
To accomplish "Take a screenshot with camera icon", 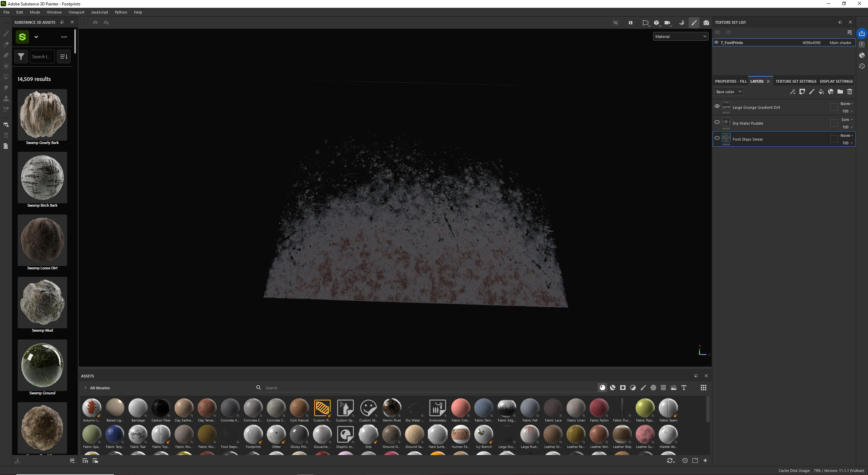I will tap(706, 23).
